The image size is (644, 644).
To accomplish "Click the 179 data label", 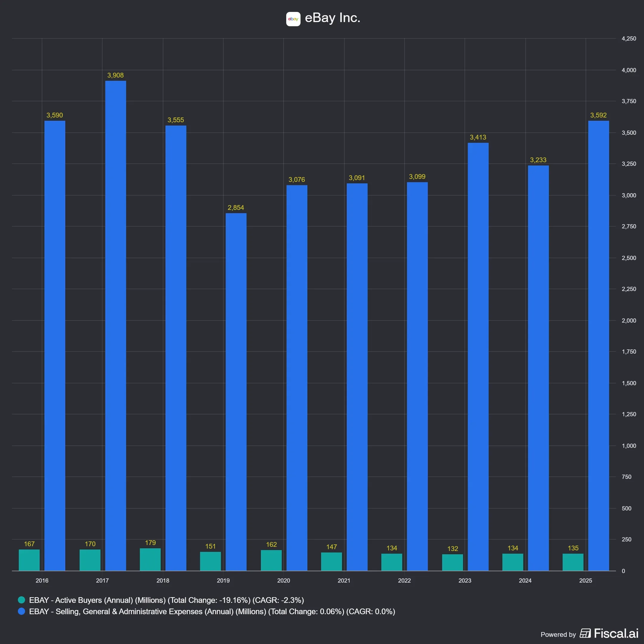I will 150,543.
